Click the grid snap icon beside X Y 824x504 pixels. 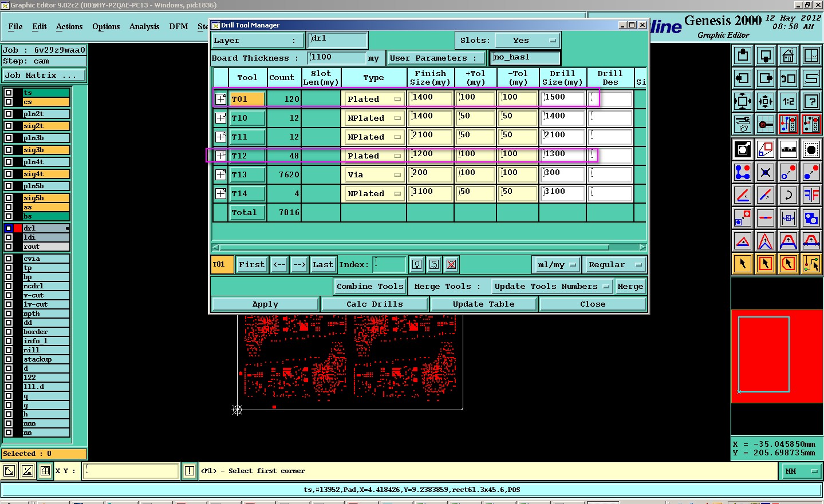(45, 471)
